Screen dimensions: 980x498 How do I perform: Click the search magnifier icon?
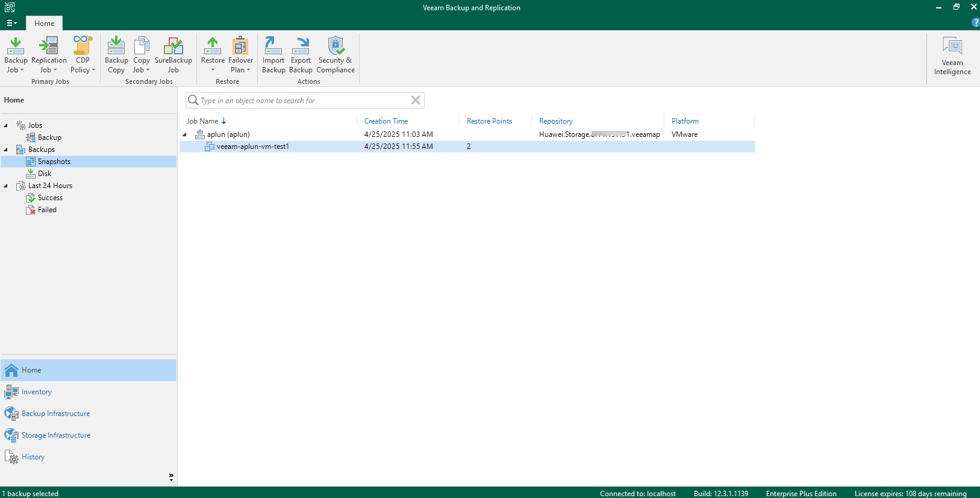pyautogui.click(x=193, y=100)
